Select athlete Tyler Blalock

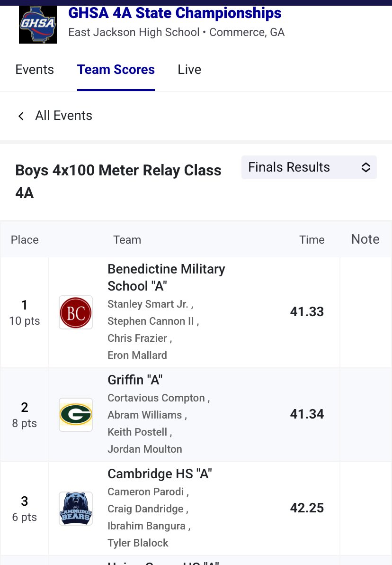pyautogui.click(x=138, y=543)
